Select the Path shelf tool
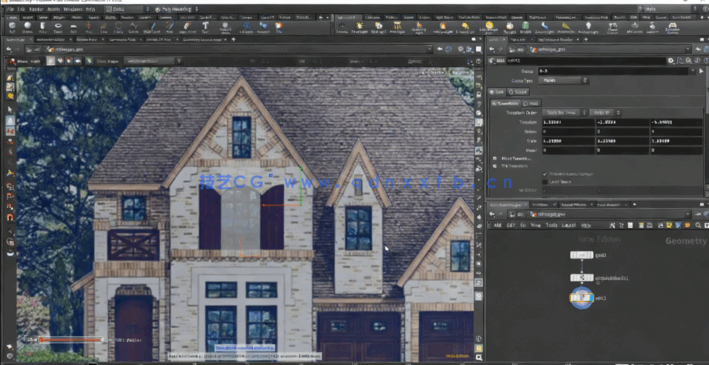 pos(170,28)
